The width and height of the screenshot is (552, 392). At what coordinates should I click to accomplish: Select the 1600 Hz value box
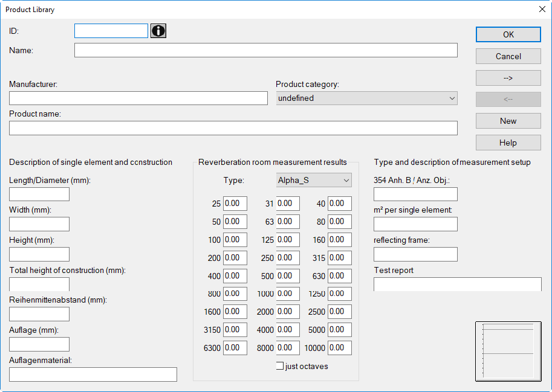[x=235, y=312]
